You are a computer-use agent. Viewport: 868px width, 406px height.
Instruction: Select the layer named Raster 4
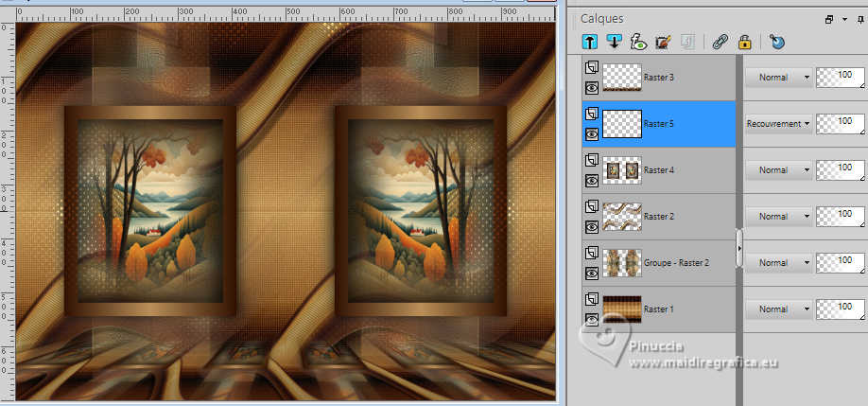pos(659,170)
